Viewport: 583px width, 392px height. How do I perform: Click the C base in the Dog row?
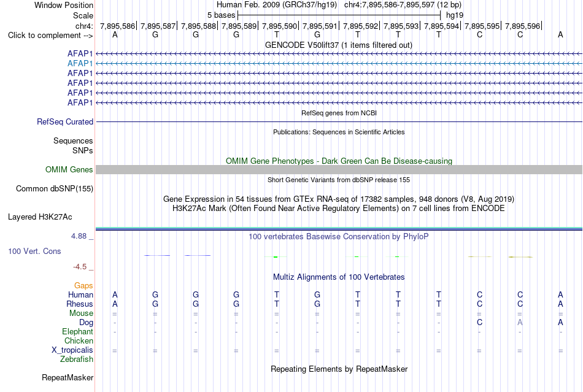(x=479, y=323)
